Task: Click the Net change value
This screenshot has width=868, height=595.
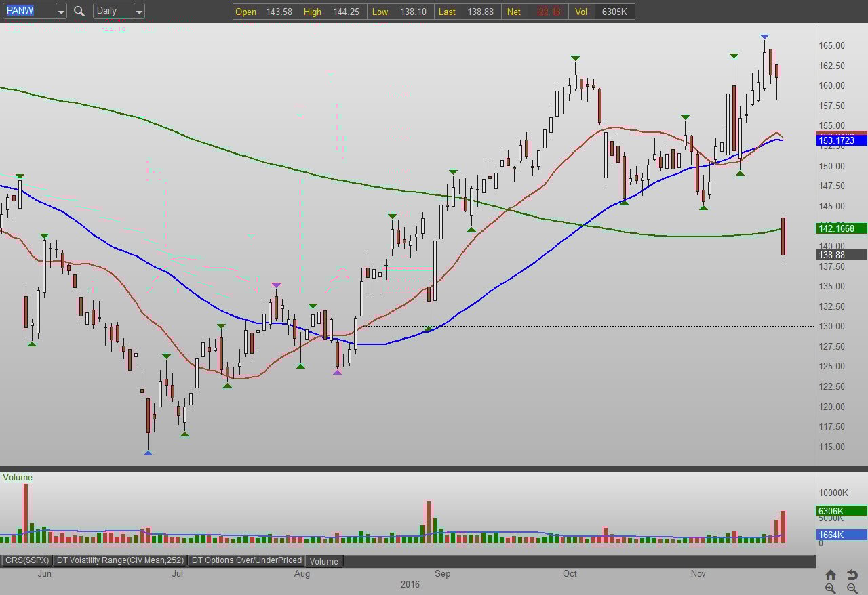Action: pyautogui.click(x=547, y=12)
